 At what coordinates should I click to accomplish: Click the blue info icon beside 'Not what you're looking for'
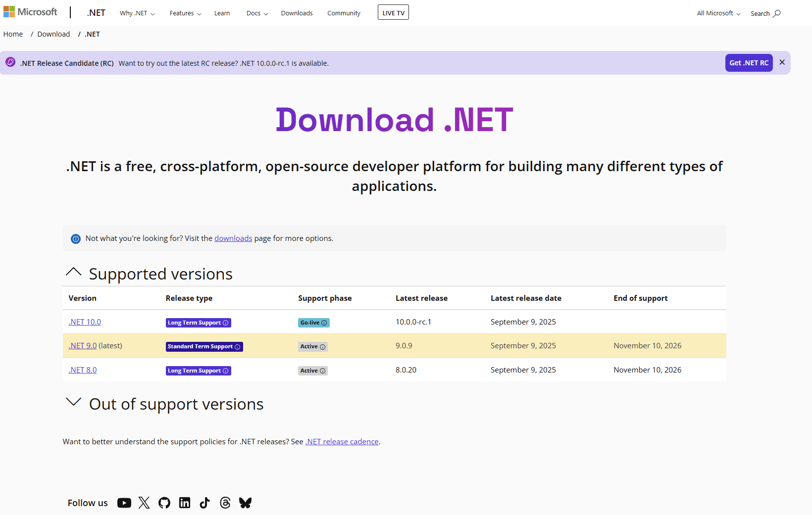coord(76,239)
